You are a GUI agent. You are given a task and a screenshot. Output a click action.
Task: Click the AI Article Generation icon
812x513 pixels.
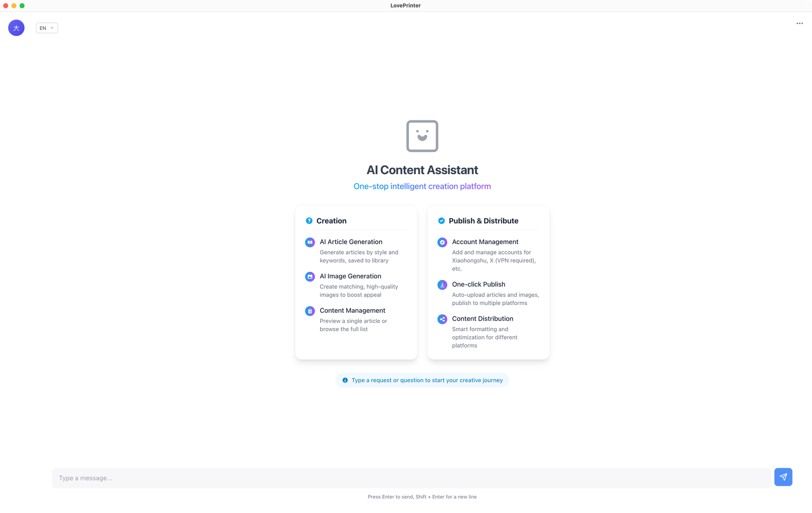click(310, 242)
